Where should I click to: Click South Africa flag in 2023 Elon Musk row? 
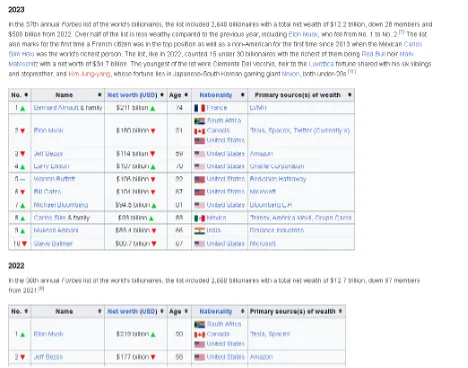199,121
